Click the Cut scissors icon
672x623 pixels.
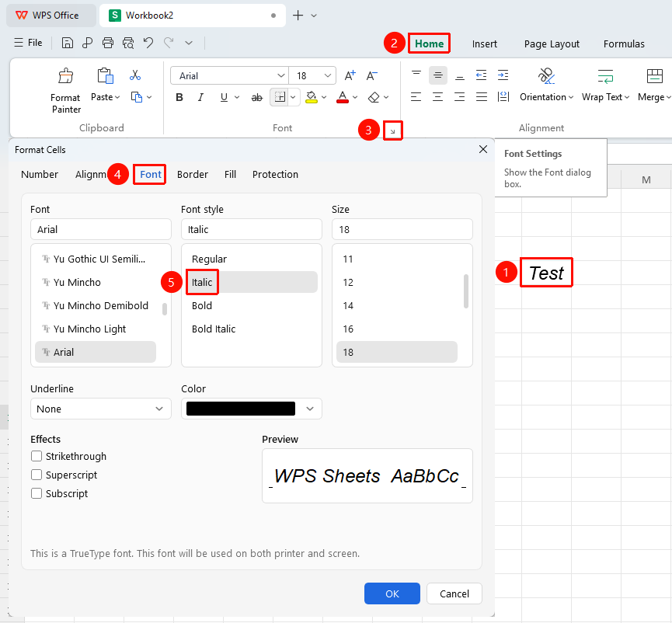coord(135,75)
